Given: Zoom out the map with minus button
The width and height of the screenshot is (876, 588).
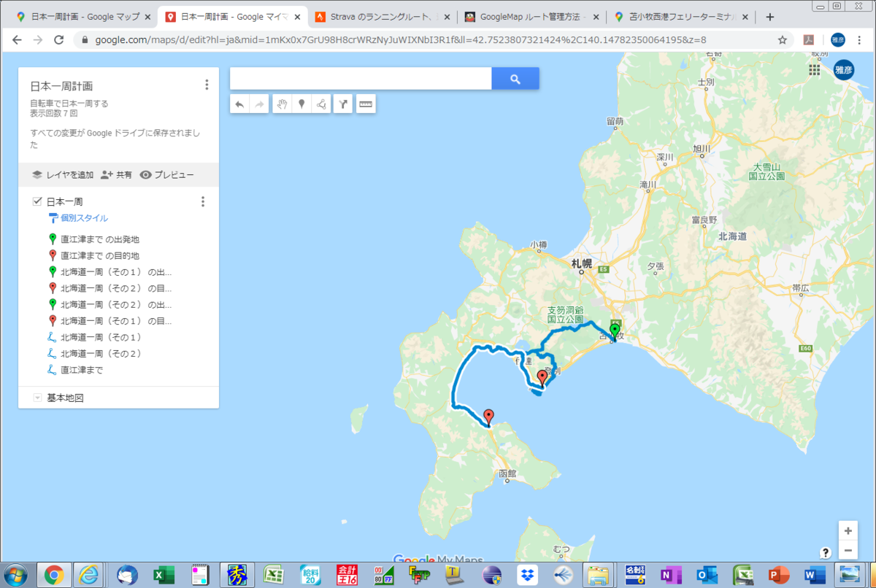Looking at the screenshot, I should (848, 550).
